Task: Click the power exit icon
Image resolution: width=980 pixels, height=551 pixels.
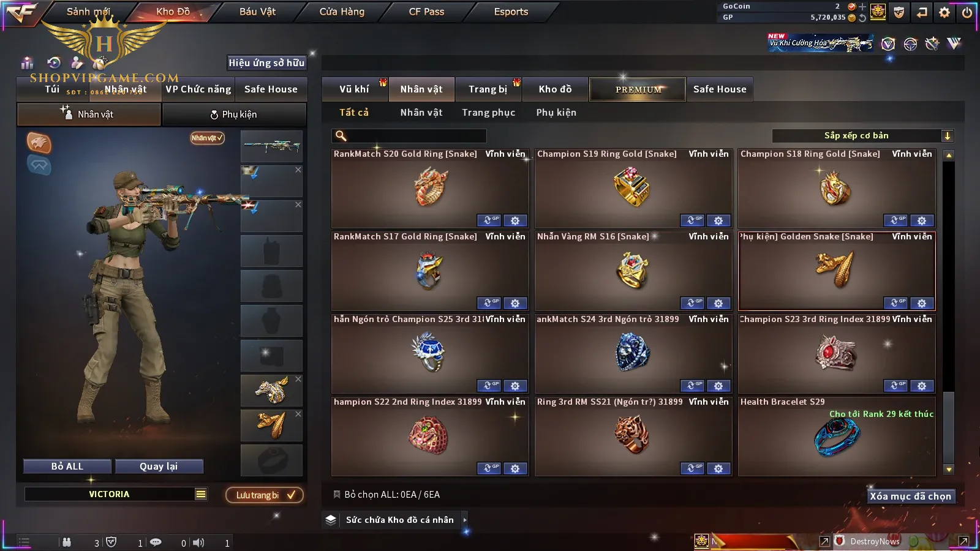Action: [x=967, y=12]
